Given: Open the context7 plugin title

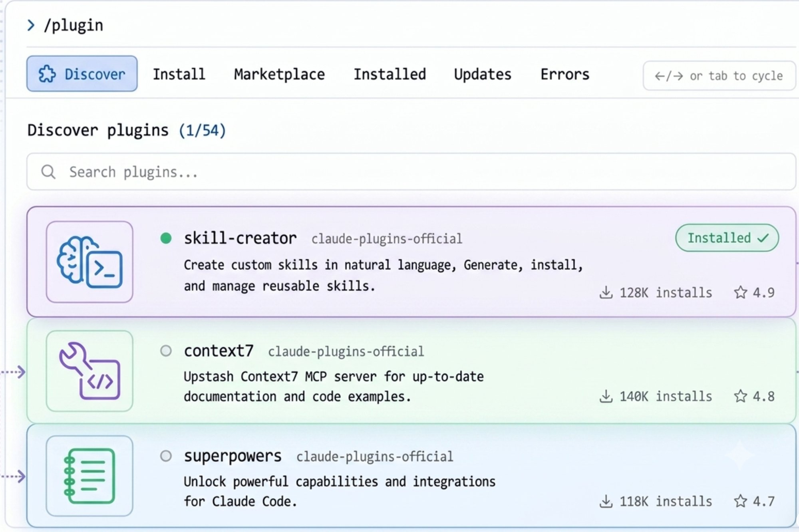Looking at the screenshot, I should click(x=219, y=351).
